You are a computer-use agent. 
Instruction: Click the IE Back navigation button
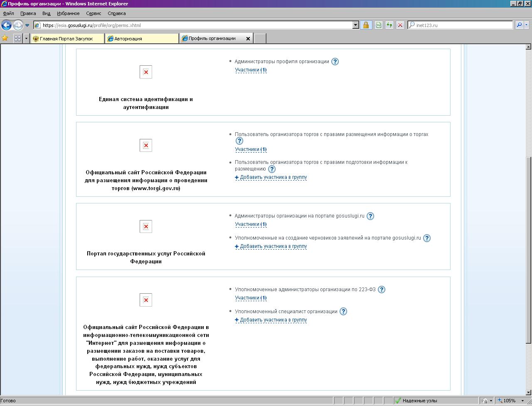6,25
